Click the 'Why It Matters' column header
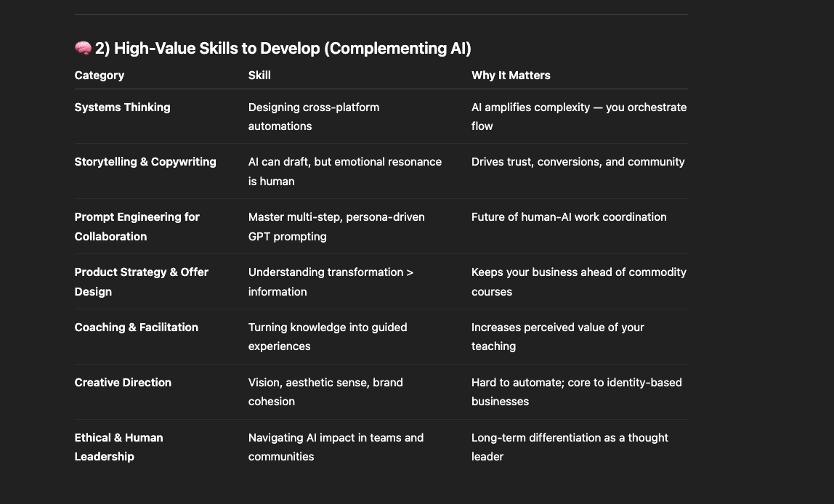The height and width of the screenshot is (504, 834). click(x=511, y=76)
